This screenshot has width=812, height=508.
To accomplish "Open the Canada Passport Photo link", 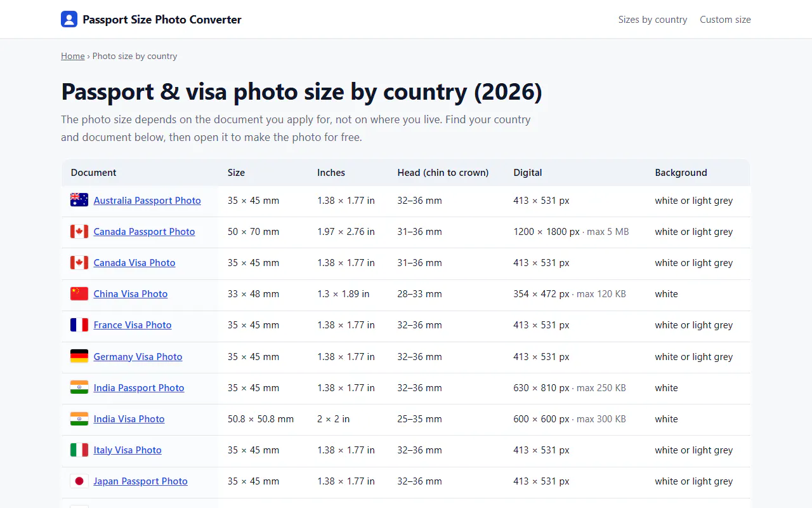I will tap(144, 231).
